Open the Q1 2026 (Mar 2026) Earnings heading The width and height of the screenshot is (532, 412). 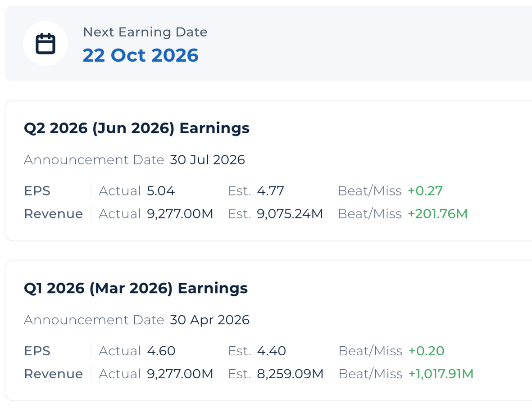[136, 288]
